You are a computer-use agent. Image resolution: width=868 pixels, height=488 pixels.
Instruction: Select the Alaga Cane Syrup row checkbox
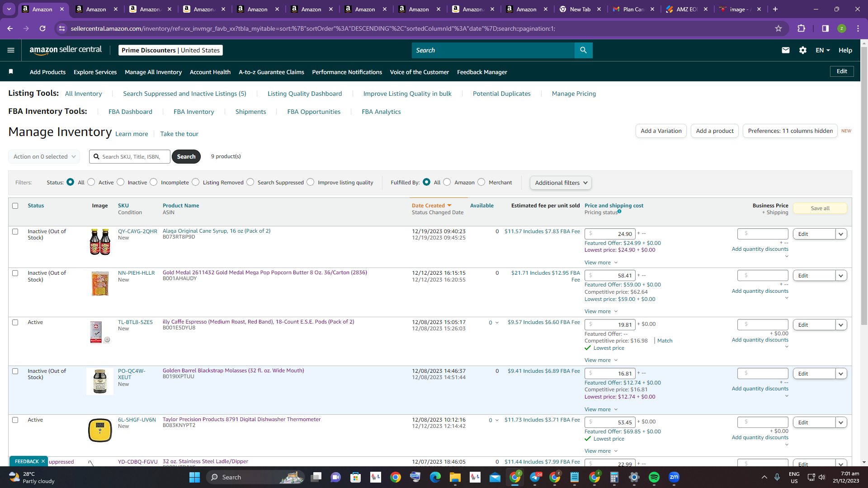coord(15,232)
